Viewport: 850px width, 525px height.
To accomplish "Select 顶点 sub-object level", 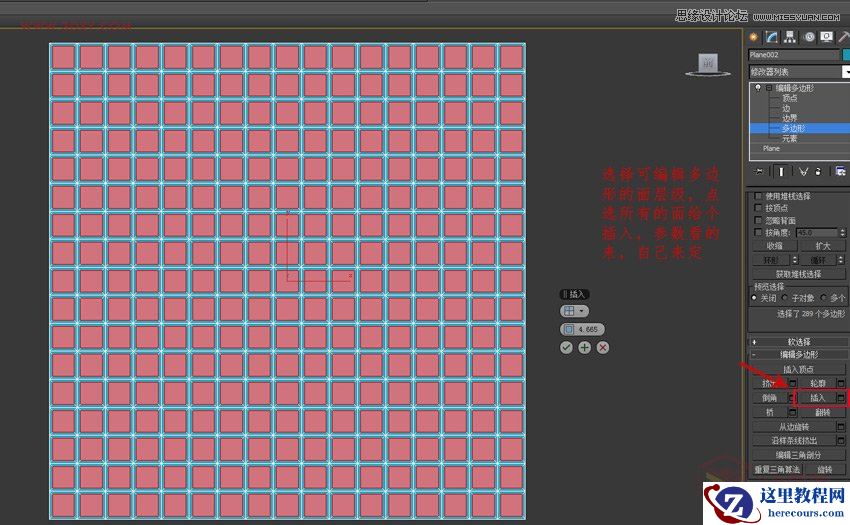I will point(789,98).
